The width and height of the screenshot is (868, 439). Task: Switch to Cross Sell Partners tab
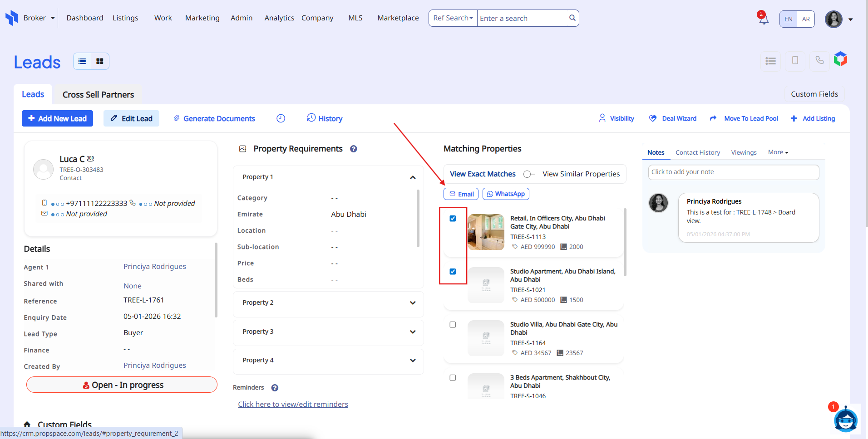click(x=98, y=95)
